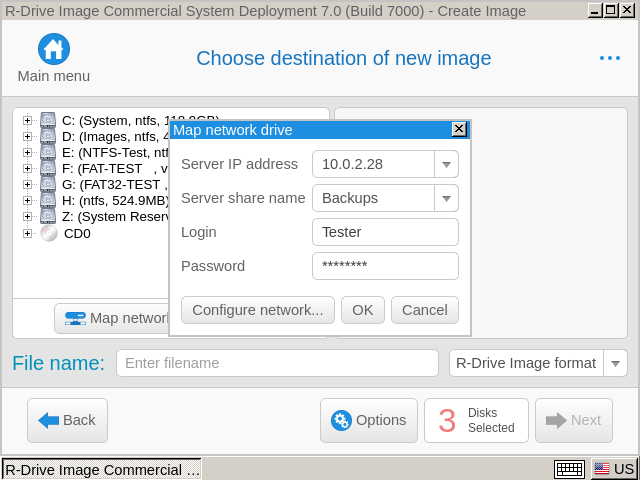Click the Z: System Reserved drive icon

tap(48, 216)
